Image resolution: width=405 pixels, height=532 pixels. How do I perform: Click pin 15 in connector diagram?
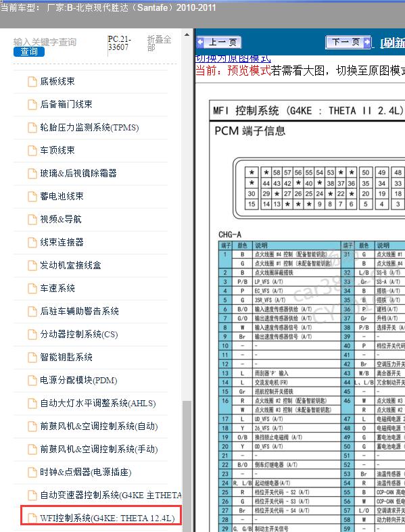point(252,204)
